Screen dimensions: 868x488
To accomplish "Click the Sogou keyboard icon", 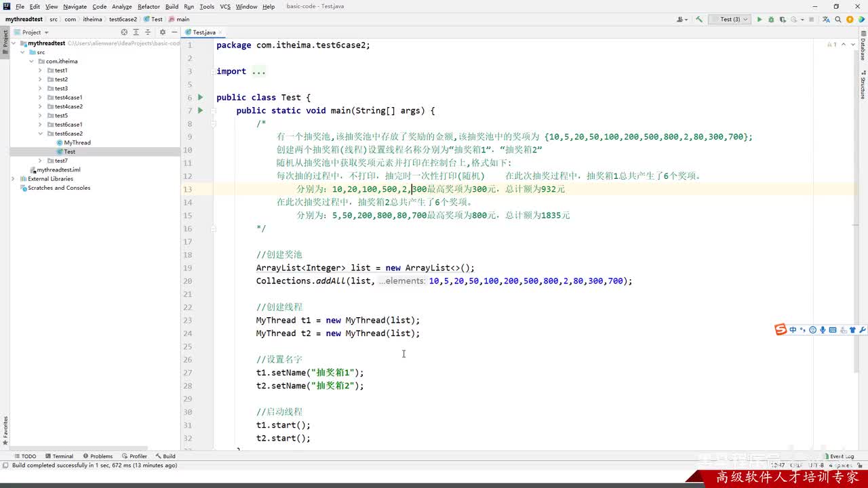I will pyautogui.click(x=833, y=330).
